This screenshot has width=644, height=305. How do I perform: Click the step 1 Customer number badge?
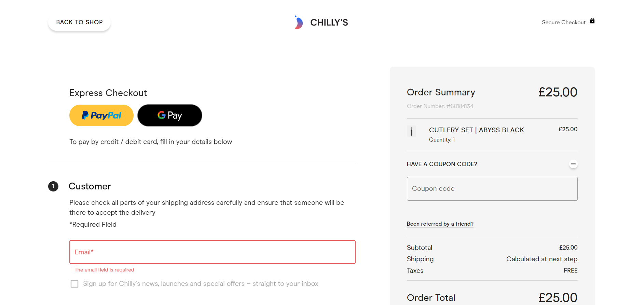[53, 186]
